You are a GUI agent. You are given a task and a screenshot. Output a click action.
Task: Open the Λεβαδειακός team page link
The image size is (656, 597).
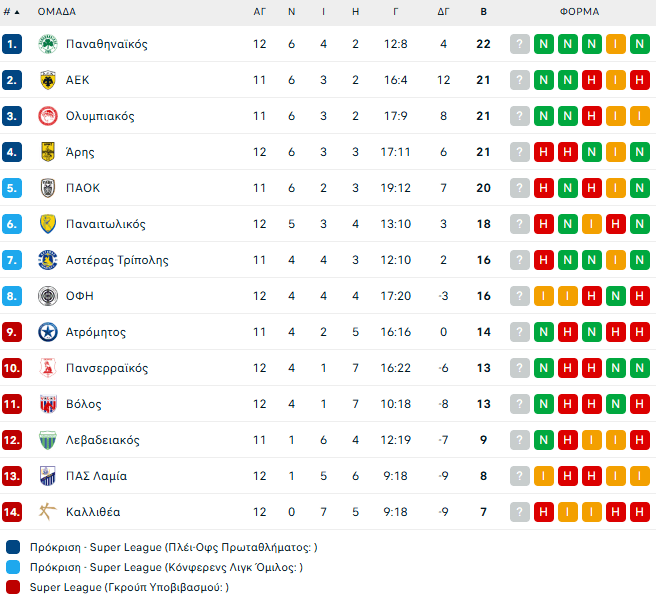point(102,440)
